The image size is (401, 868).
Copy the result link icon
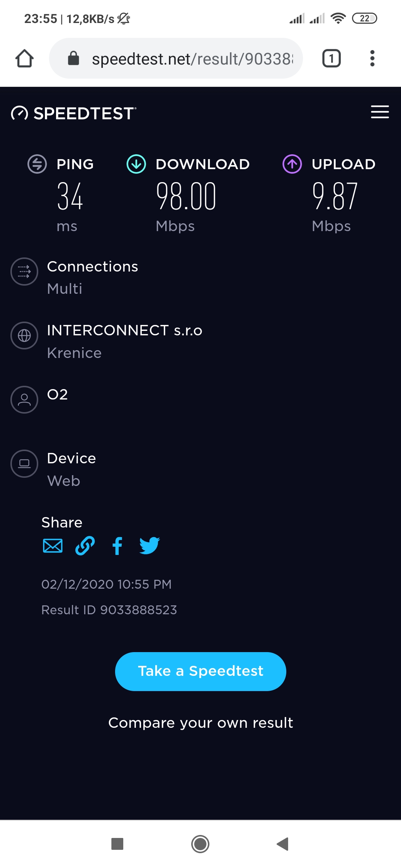pos(85,546)
